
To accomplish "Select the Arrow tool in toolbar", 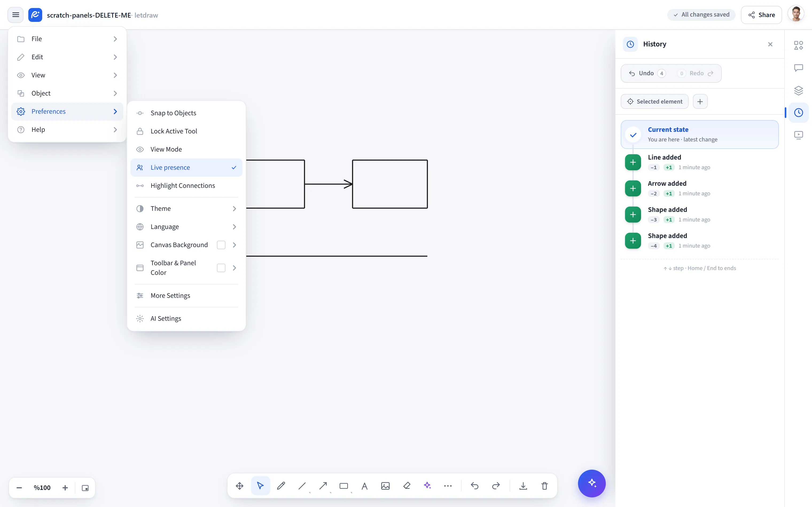I will 323,486.
